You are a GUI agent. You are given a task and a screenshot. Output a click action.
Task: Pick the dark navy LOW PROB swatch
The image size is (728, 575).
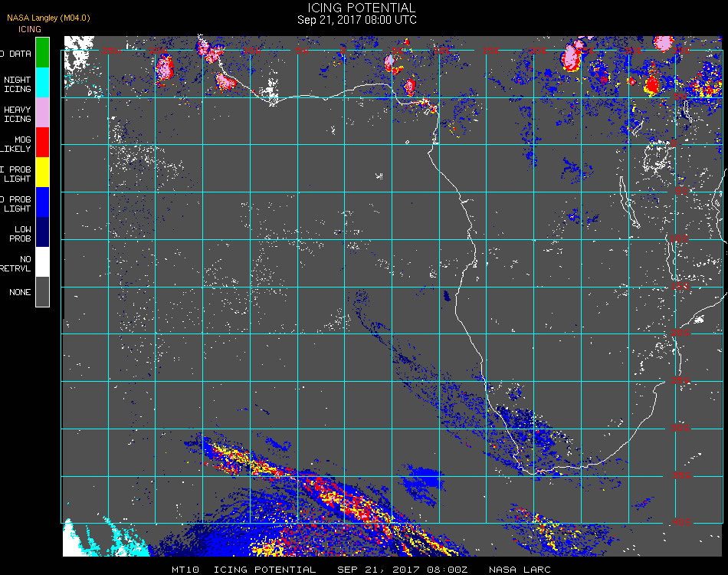point(42,232)
